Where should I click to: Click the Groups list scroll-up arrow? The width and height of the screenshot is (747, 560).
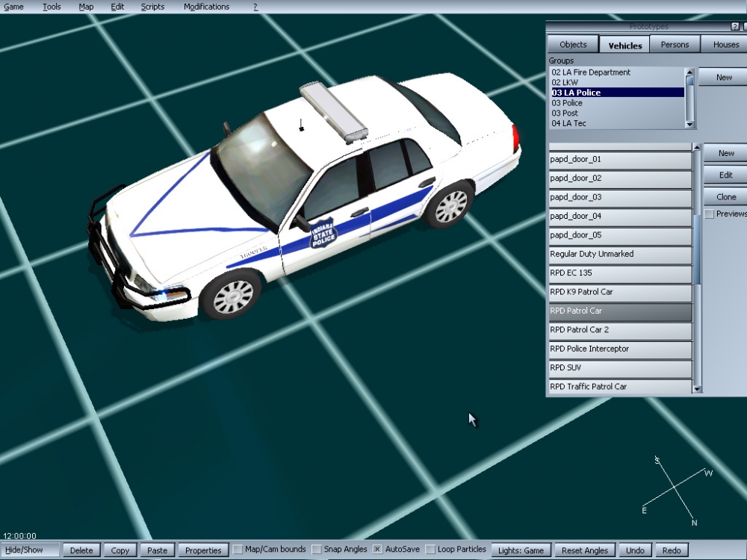(689, 72)
